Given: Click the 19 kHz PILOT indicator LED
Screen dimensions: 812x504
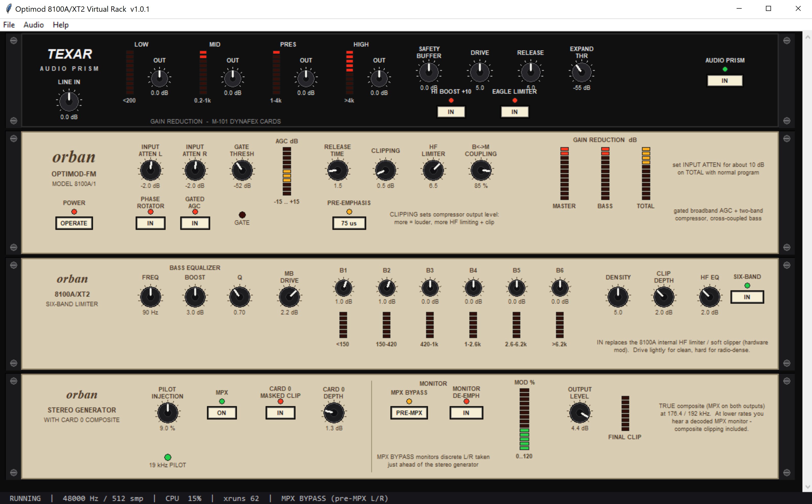Looking at the screenshot, I should pyautogui.click(x=168, y=457).
